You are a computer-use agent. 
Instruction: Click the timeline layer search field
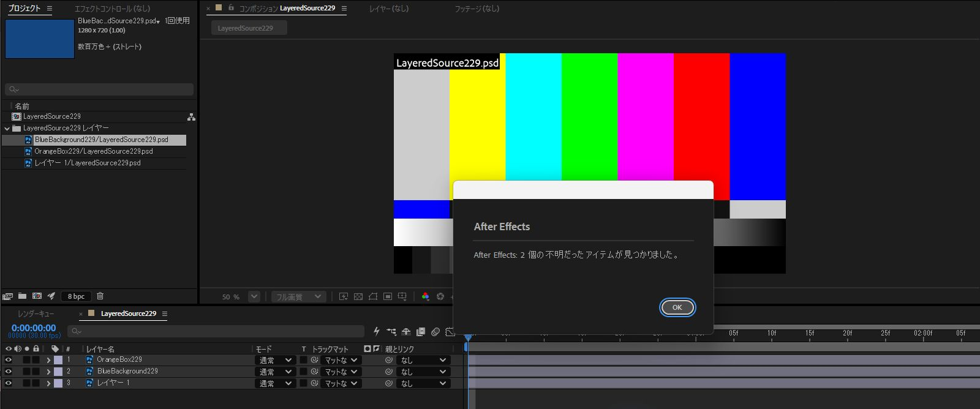[x=216, y=331]
